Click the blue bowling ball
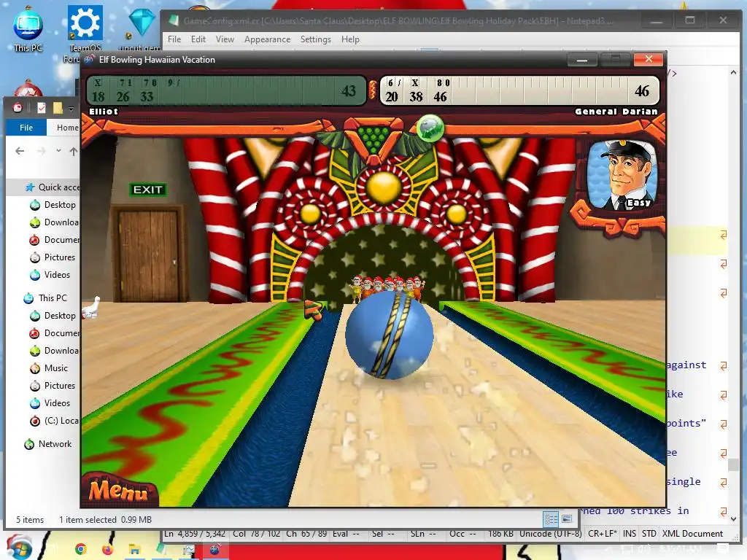The image size is (747, 560). [390, 335]
